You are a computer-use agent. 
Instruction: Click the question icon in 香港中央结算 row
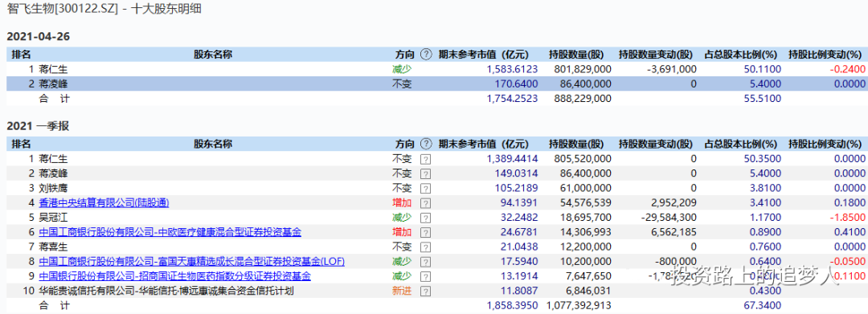(425, 203)
